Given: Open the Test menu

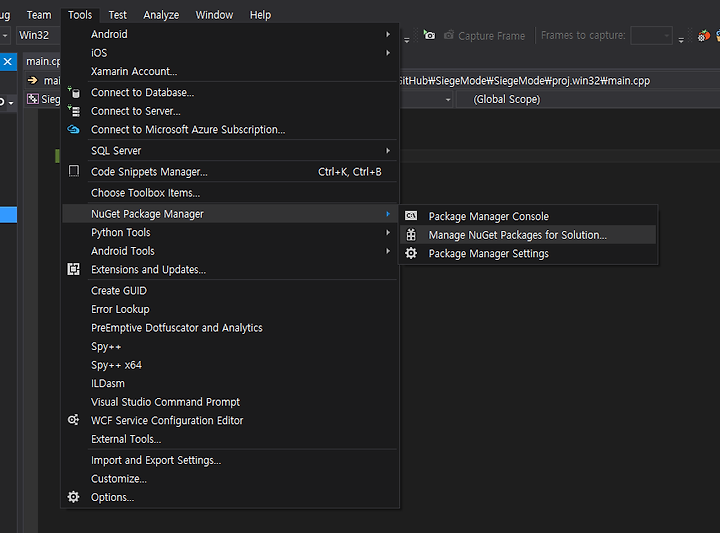Looking at the screenshot, I should click(118, 15).
